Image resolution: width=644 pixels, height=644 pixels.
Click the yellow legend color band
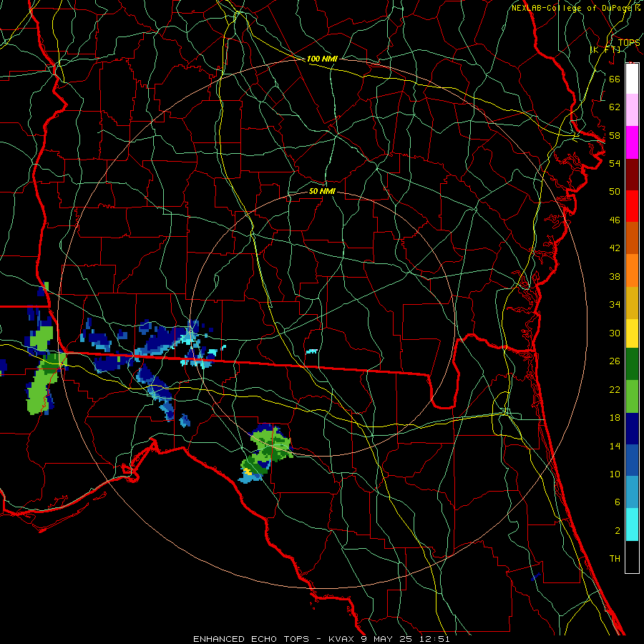pyautogui.click(x=632, y=333)
